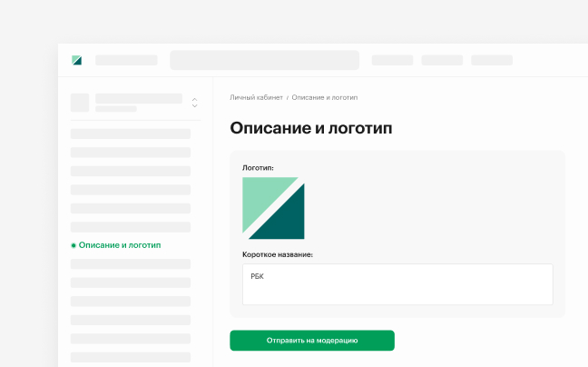
Task: Select topmost sidebar placeholder below account divider
Action: click(131, 134)
